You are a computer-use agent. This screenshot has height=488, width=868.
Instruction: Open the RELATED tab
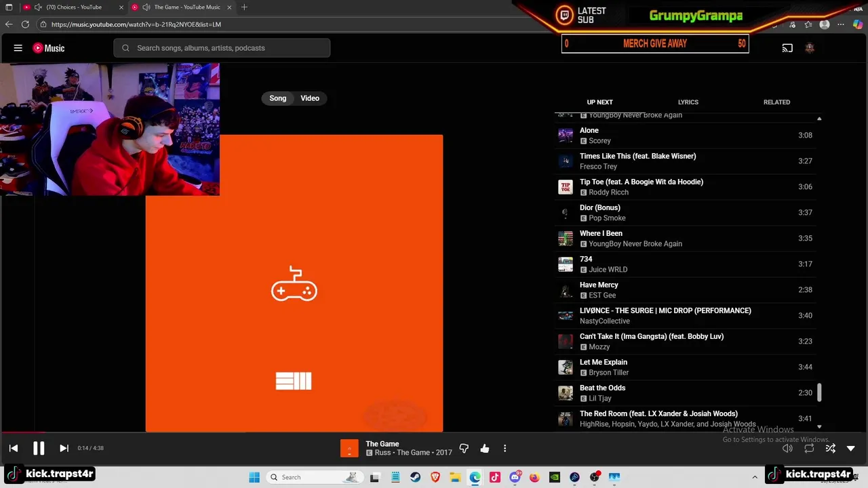pos(776,102)
